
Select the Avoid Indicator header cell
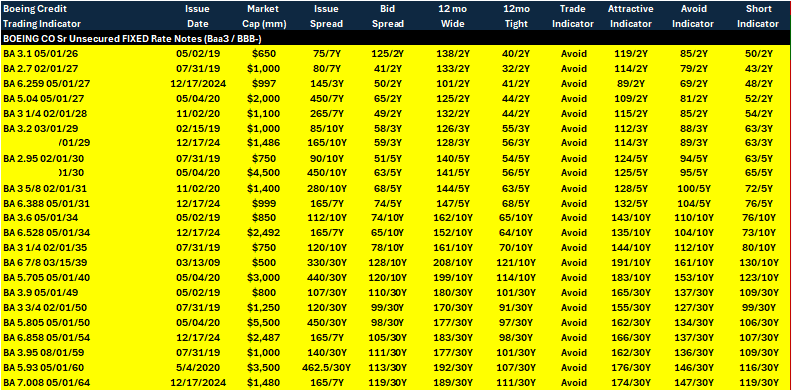pyautogui.click(x=696, y=16)
